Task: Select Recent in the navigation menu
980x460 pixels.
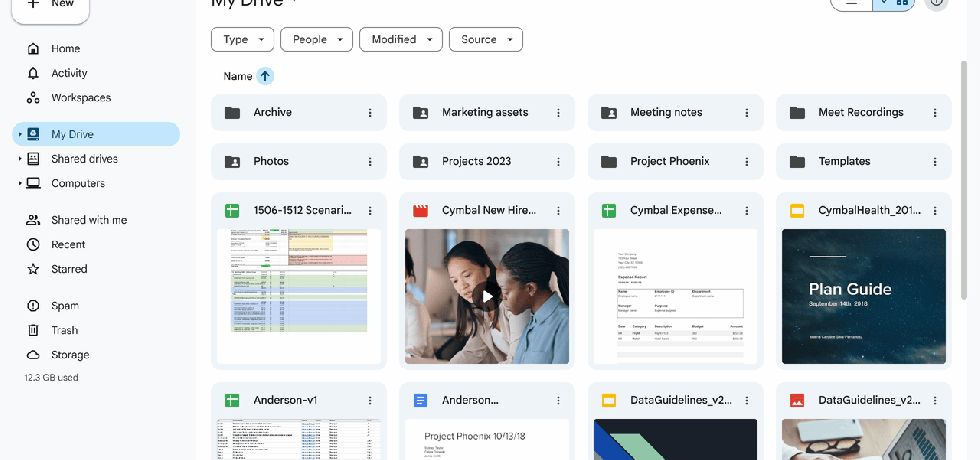Action: [68, 245]
